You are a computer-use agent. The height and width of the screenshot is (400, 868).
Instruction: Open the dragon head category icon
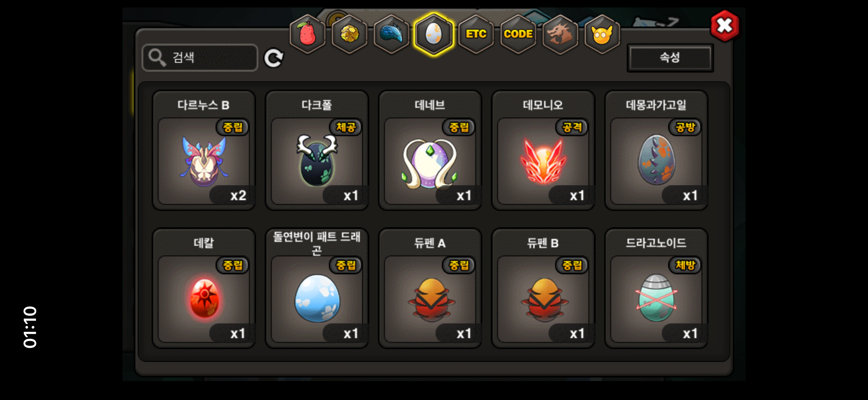[x=560, y=34]
